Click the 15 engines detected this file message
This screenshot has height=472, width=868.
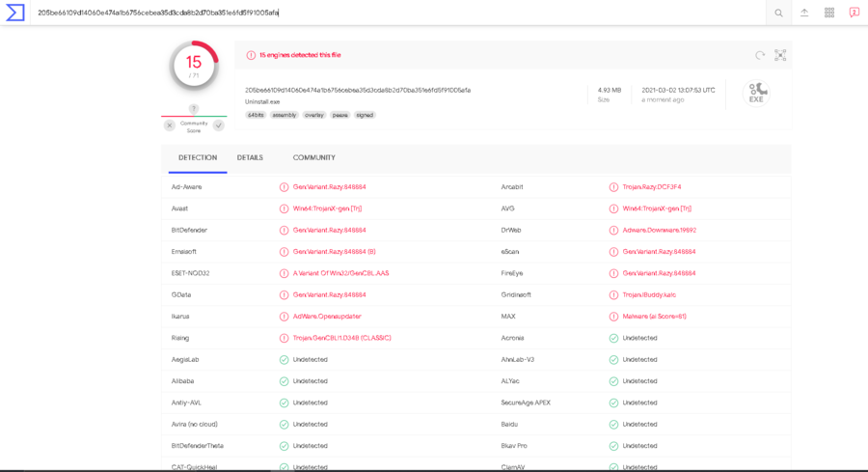[300, 55]
